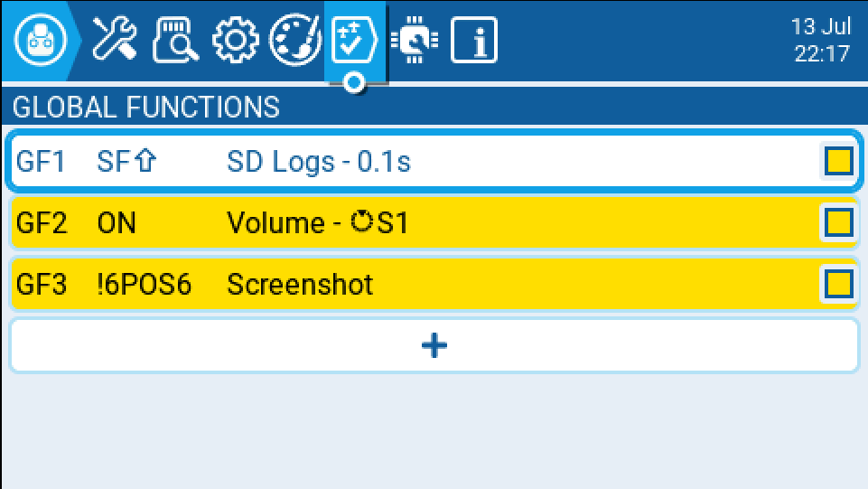Image resolution: width=868 pixels, height=489 pixels.
Task: Open Radio Setup gear icon
Action: click(235, 40)
